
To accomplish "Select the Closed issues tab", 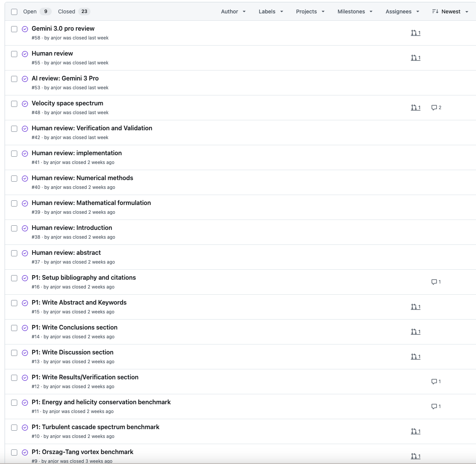I will pyautogui.click(x=65, y=11).
